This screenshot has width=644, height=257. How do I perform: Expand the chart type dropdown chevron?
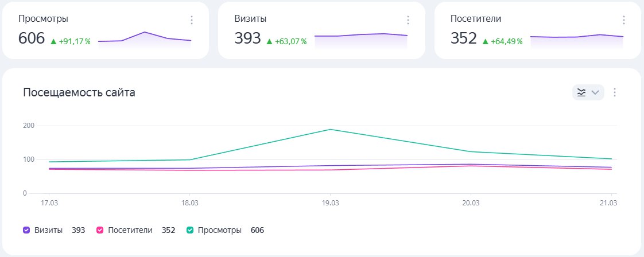click(595, 92)
